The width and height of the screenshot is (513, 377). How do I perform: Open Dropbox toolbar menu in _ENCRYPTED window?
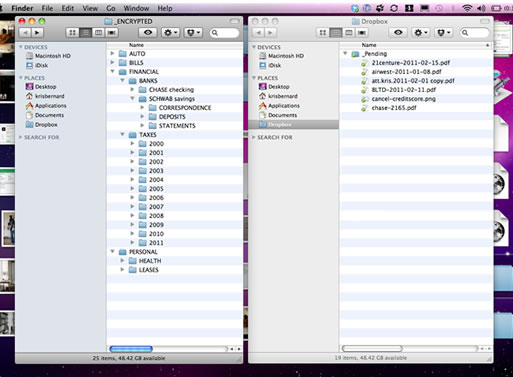193,32
